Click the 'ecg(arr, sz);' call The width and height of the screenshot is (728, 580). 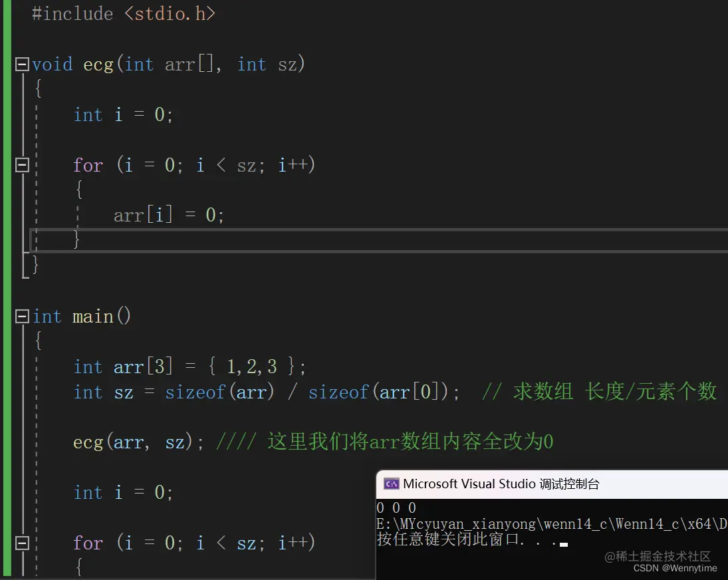point(138,442)
